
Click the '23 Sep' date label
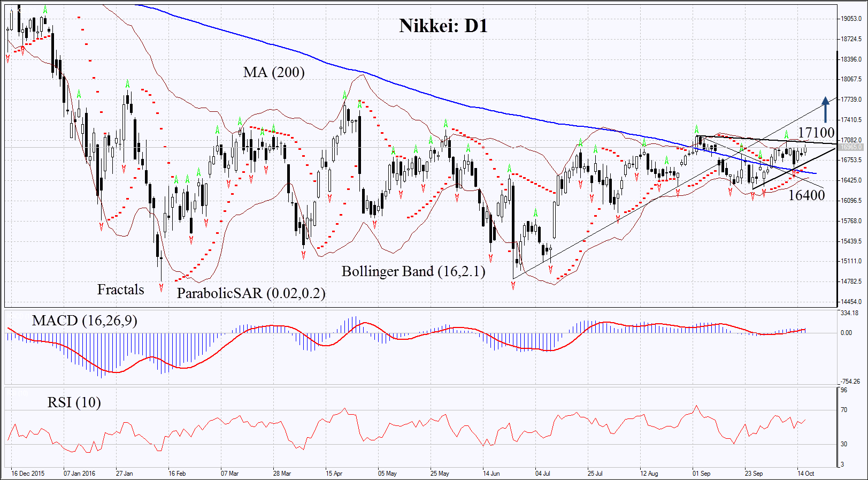(754, 474)
